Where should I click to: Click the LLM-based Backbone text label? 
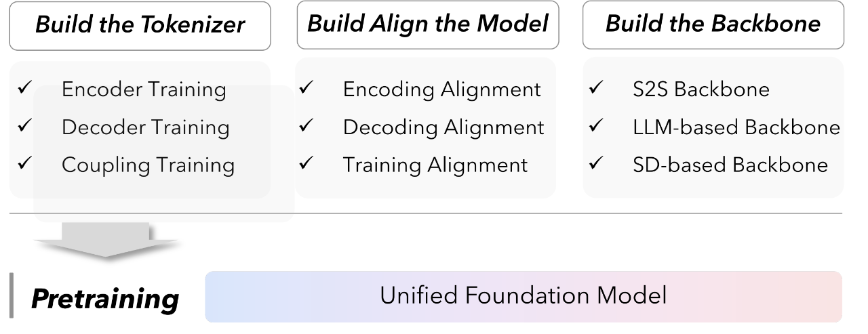click(x=736, y=127)
